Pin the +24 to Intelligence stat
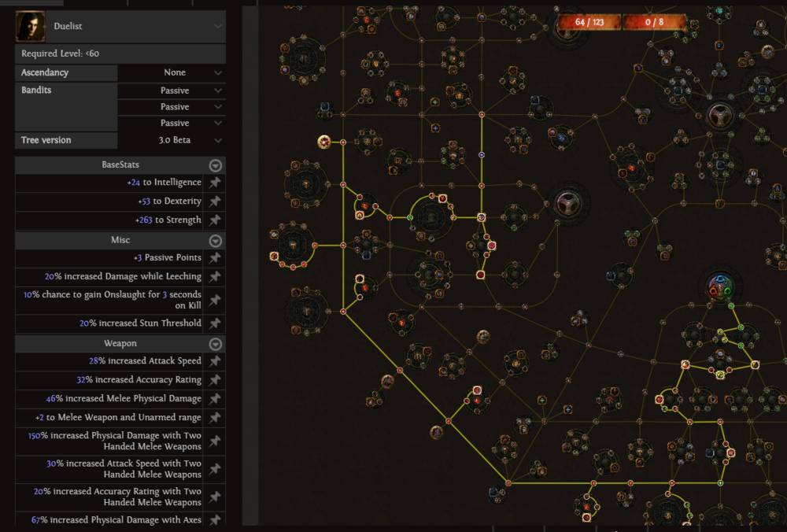Screen dimensions: 787x532 tap(215, 182)
